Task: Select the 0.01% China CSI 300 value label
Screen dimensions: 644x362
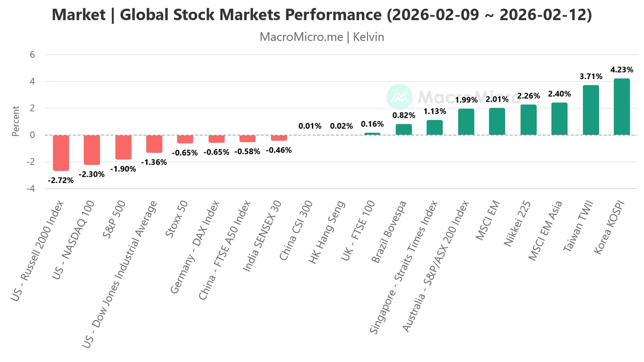Action: pyautogui.click(x=310, y=126)
